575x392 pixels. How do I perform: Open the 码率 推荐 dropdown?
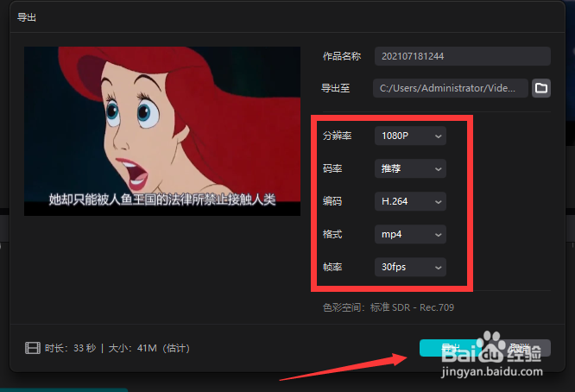coord(410,168)
